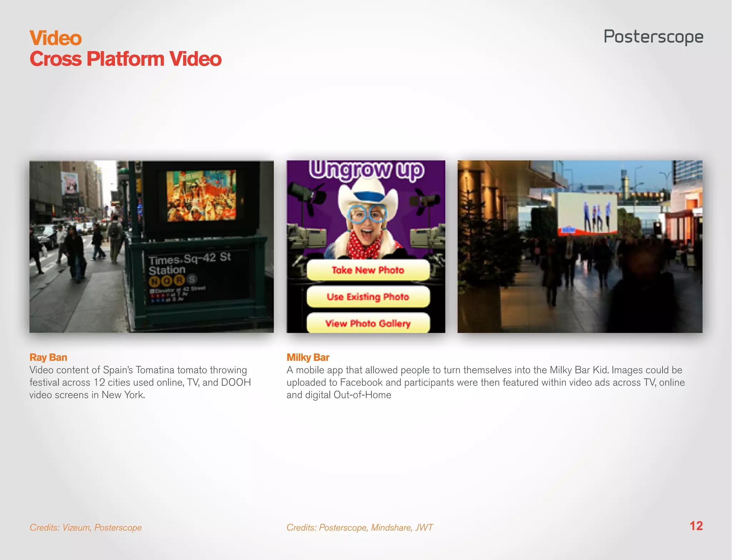Click 'Use Existing Photo' button

click(368, 297)
